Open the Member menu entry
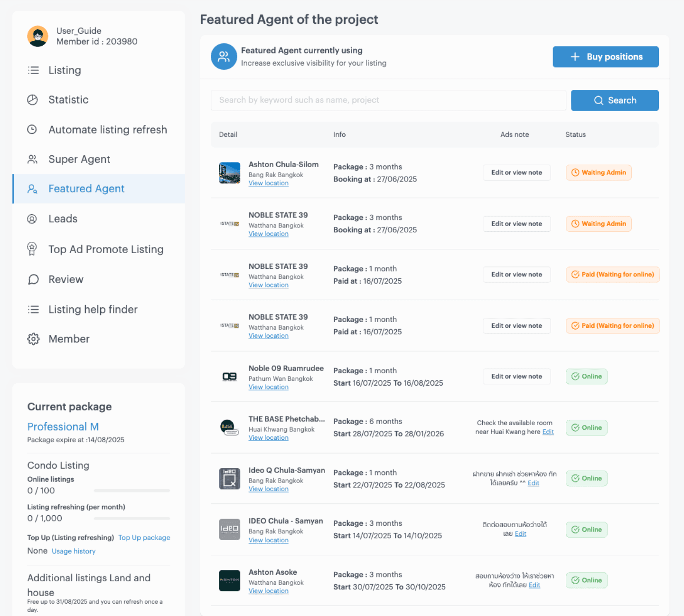Image resolution: width=684 pixels, height=616 pixels. tap(69, 339)
